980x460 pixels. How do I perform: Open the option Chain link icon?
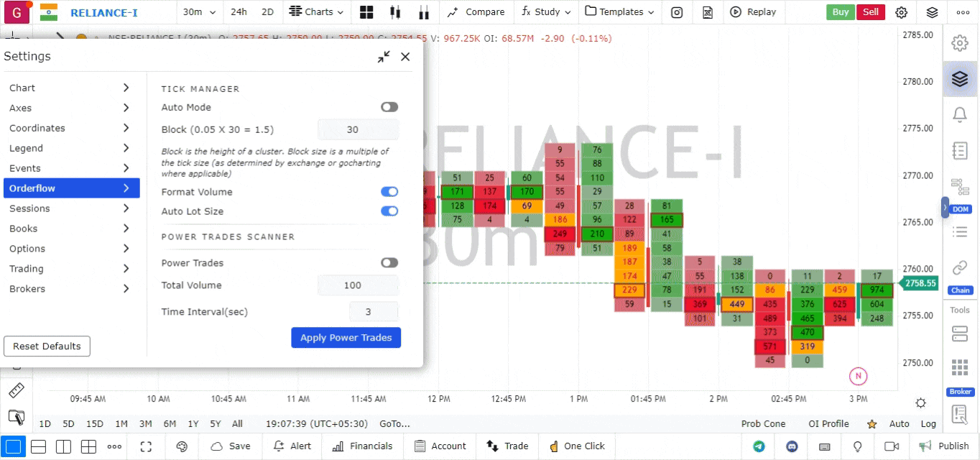[x=959, y=268]
